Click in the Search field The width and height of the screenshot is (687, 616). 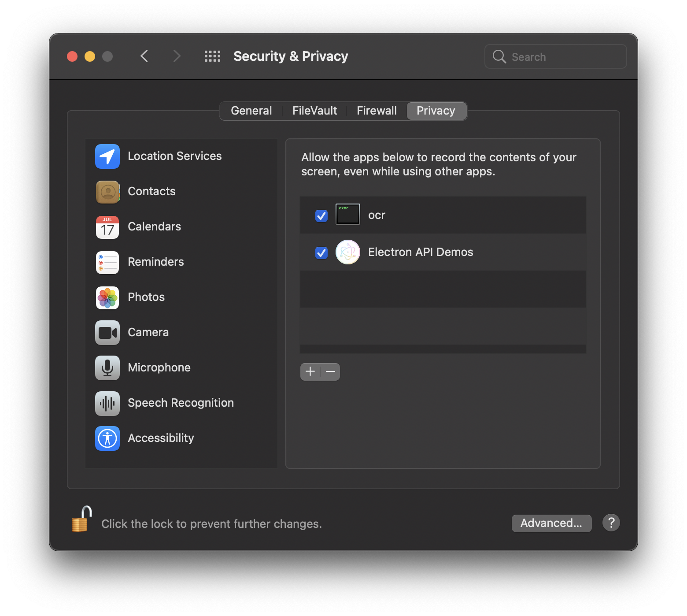pyautogui.click(x=556, y=56)
